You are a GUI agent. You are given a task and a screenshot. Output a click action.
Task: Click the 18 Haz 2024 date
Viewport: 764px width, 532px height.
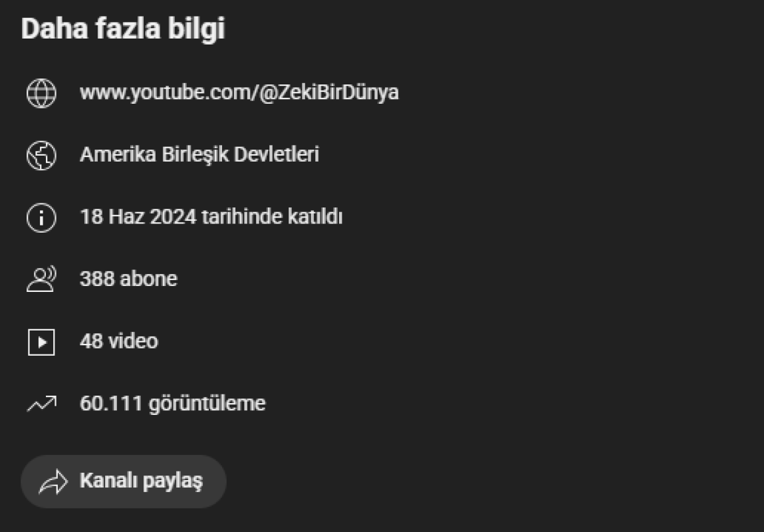(x=138, y=217)
